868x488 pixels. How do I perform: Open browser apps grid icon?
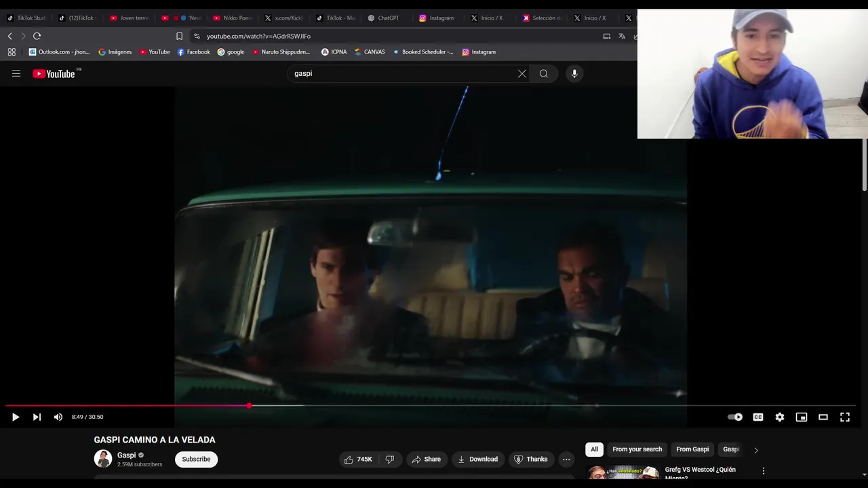pyautogui.click(x=12, y=52)
